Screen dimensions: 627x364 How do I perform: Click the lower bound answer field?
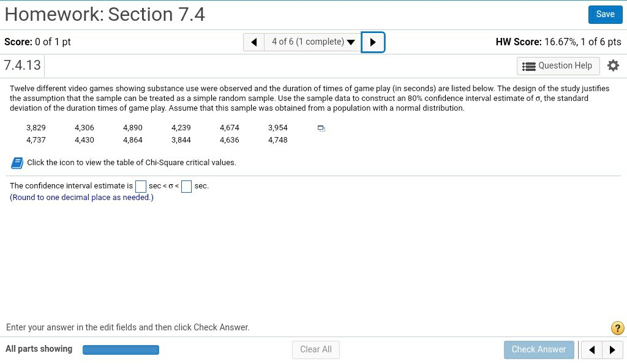(x=141, y=186)
